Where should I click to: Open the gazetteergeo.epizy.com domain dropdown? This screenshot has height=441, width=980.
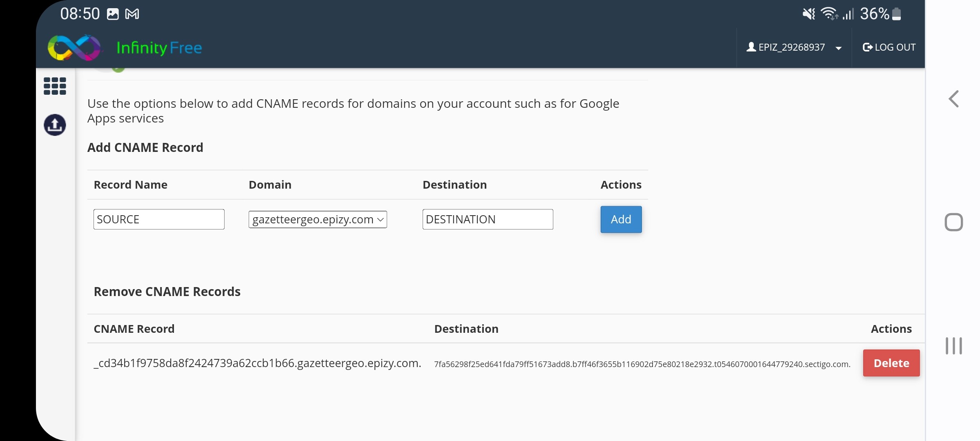(x=318, y=220)
